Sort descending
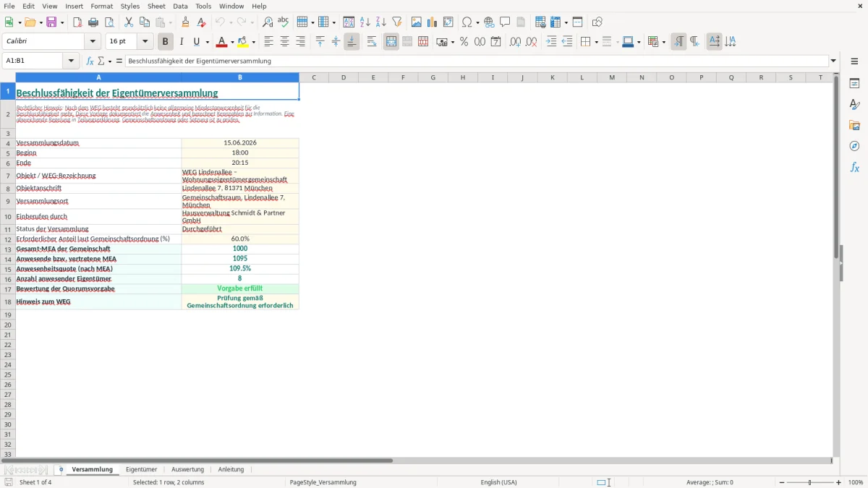Viewport: 868px width, 488px height. [x=380, y=22]
